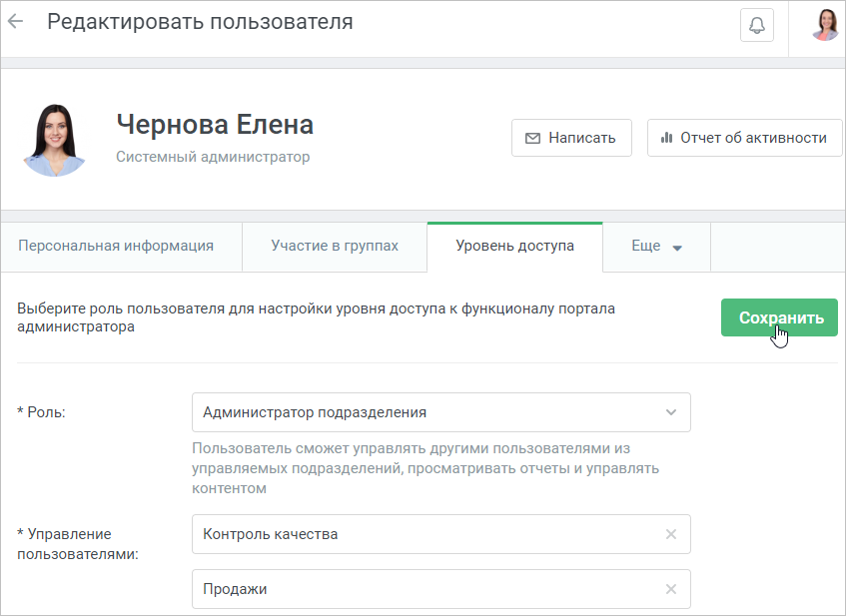
Task: Click the Редактировать пользователя page title
Action: 200,22
